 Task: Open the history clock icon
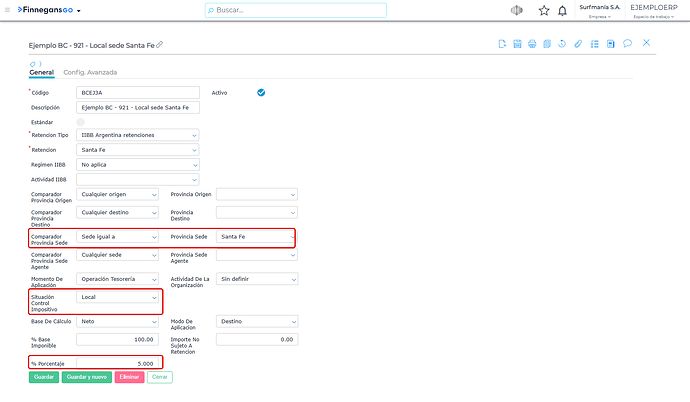(x=562, y=44)
